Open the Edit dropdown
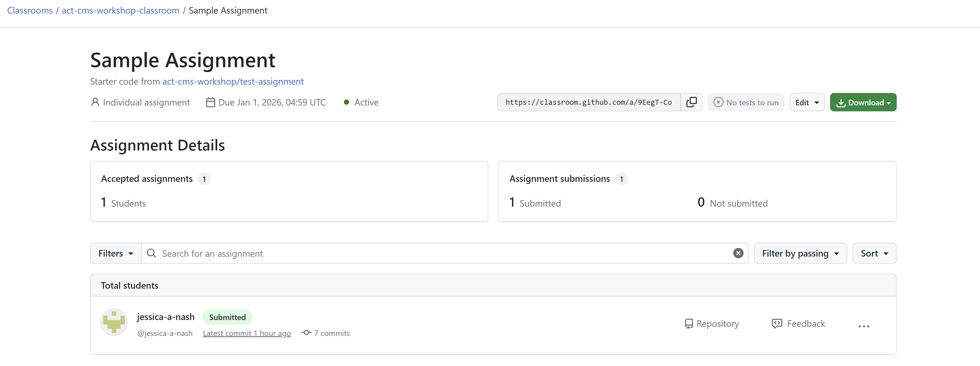 point(807,102)
